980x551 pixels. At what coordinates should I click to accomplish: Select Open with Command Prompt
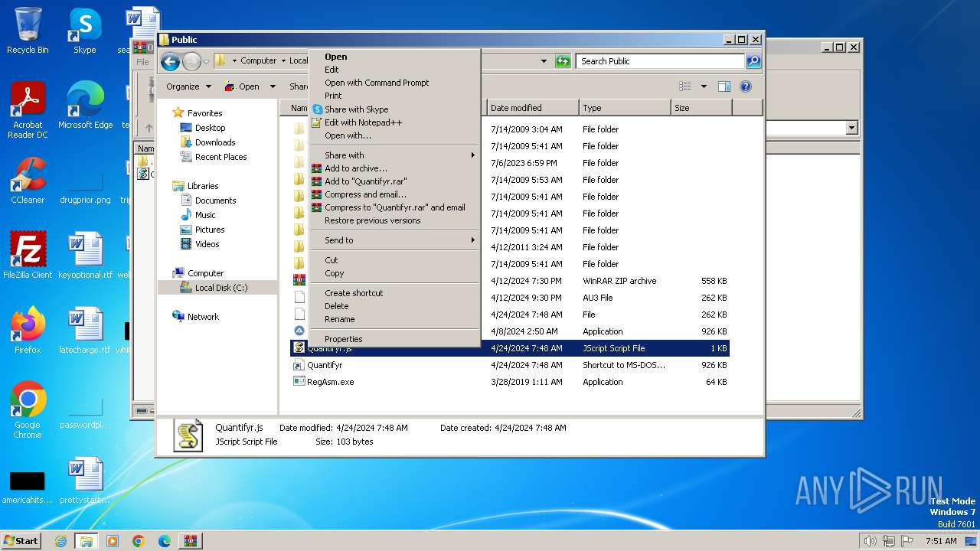pos(394,83)
